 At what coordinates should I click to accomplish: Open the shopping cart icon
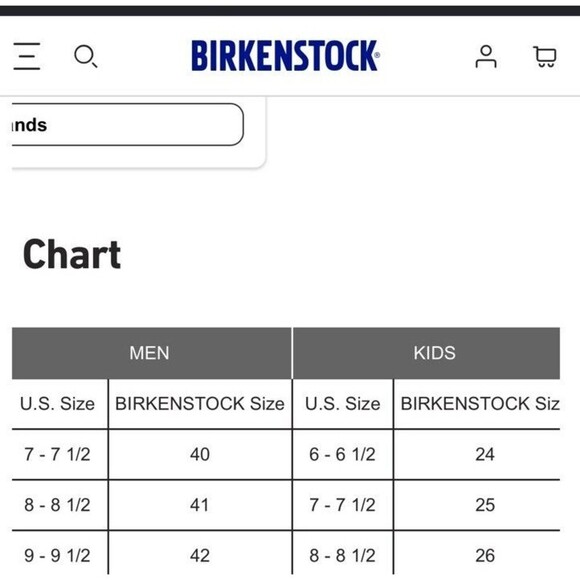(x=544, y=56)
